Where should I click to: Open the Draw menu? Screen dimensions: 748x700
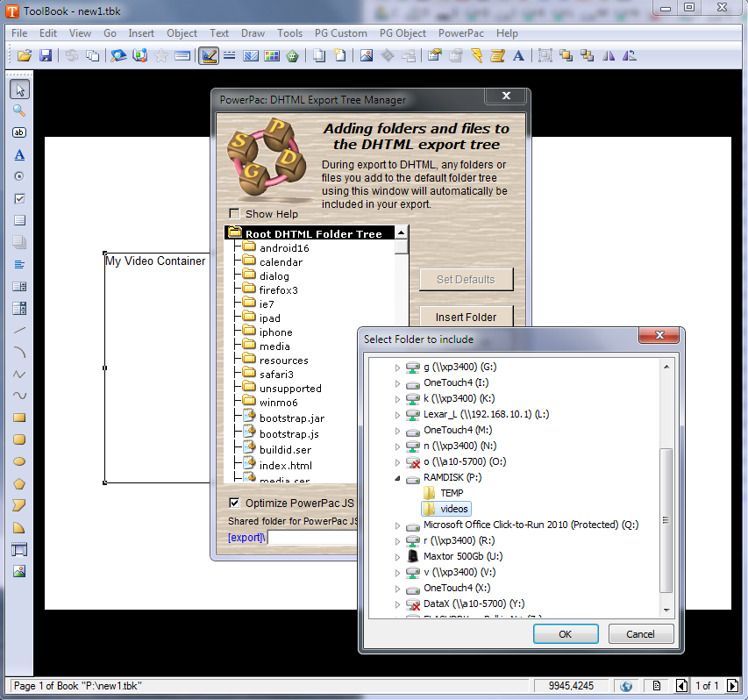[x=253, y=33]
